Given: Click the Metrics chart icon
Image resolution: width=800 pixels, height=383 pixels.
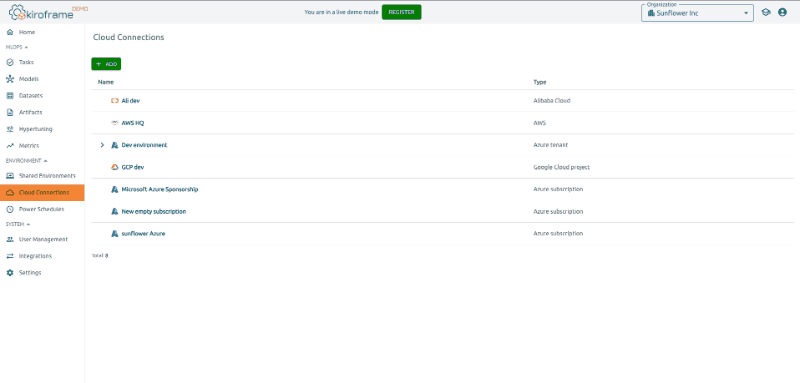Looking at the screenshot, I should 10,146.
